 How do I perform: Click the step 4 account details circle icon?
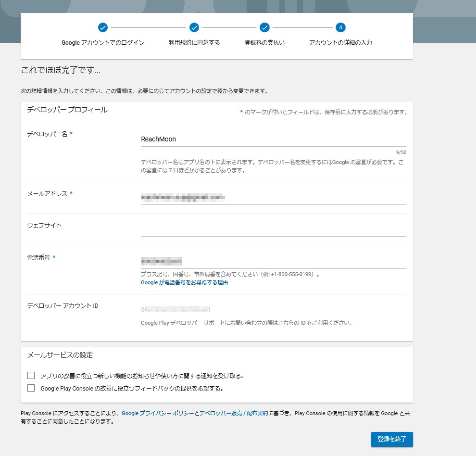(x=340, y=27)
